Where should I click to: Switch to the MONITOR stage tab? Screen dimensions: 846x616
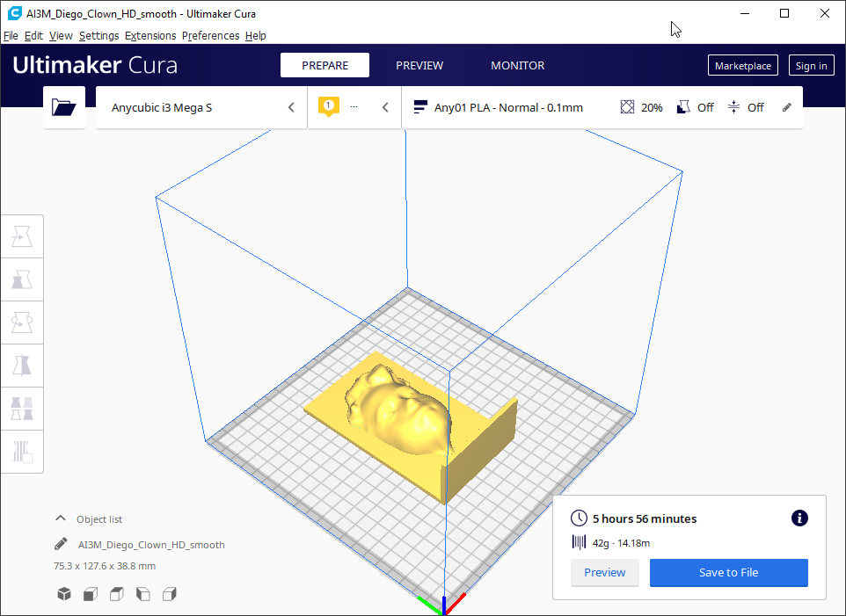517,66
